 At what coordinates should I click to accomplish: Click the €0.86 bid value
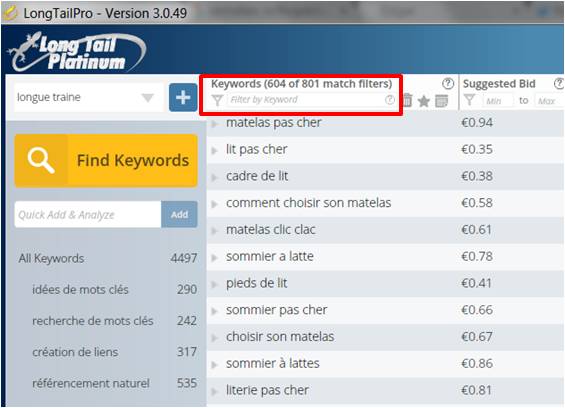point(477,363)
